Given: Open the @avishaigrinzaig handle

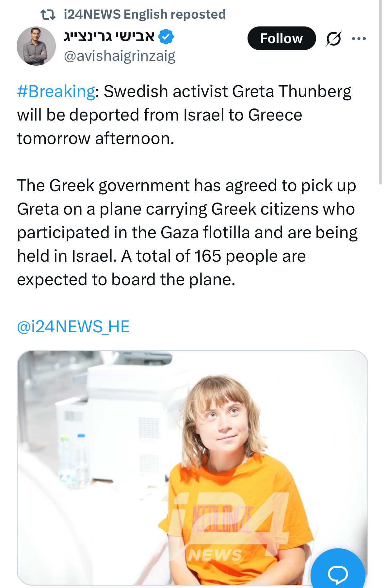Looking at the screenshot, I should tap(120, 56).
